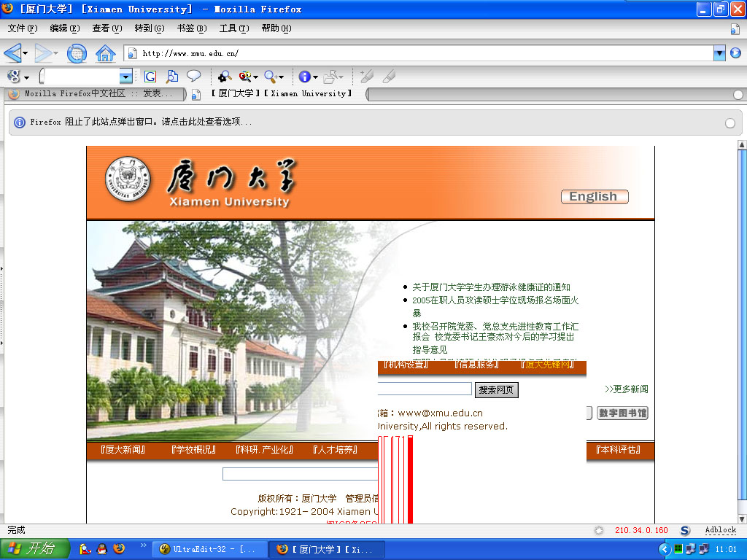Click the info icon on popup-blocked bar

click(20, 122)
